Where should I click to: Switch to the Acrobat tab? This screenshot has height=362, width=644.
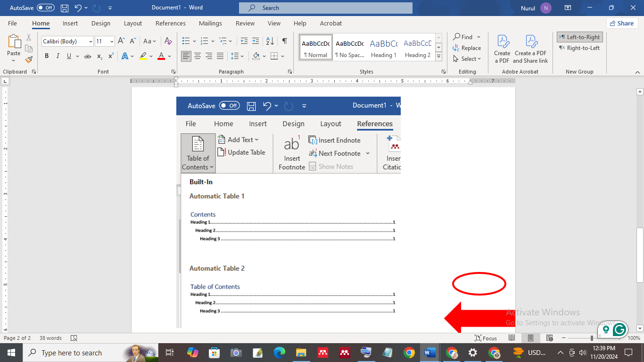tap(331, 23)
